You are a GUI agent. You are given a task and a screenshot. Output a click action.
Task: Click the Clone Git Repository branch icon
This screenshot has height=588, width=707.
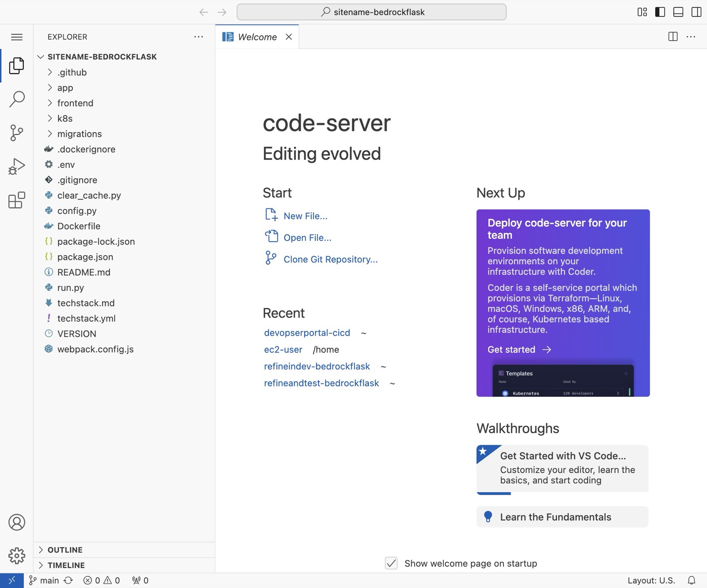click(270, 258)
